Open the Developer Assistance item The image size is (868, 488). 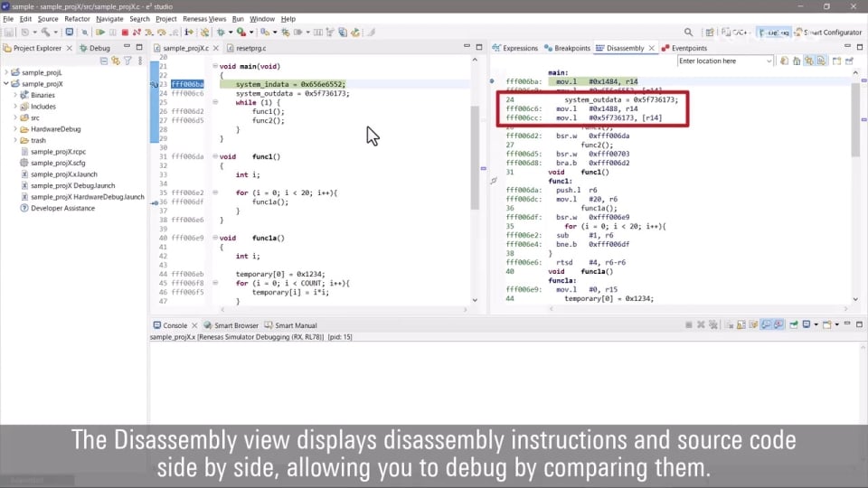61,208
